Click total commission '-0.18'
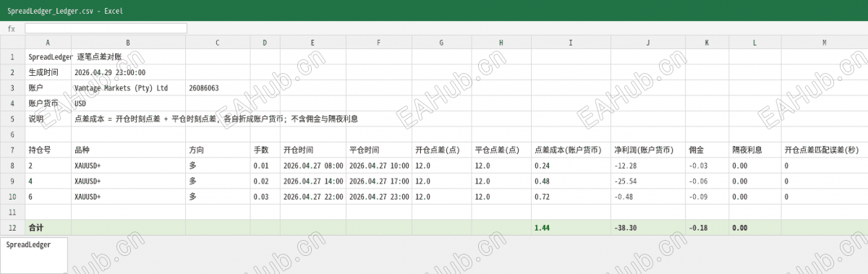 click(x=707, y=228)
